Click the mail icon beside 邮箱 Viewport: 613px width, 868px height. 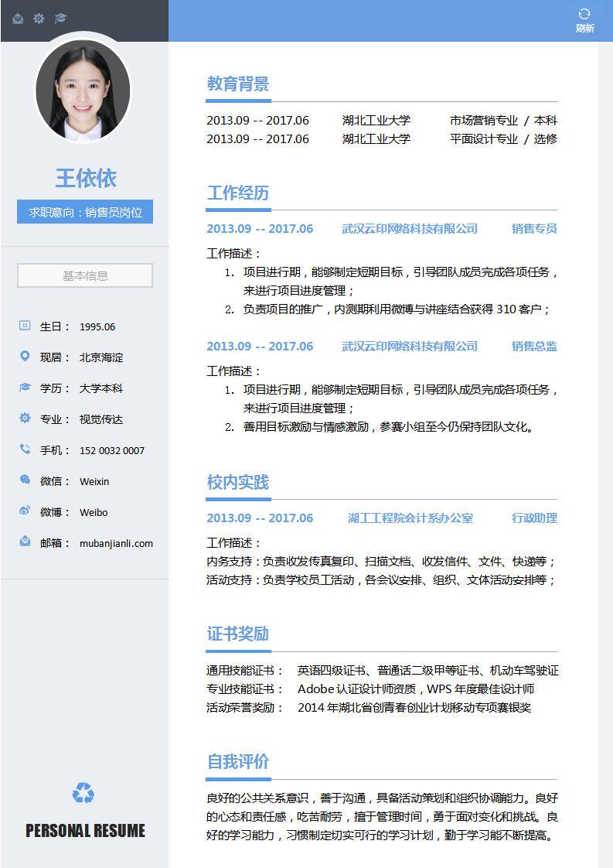click(25, 542)
